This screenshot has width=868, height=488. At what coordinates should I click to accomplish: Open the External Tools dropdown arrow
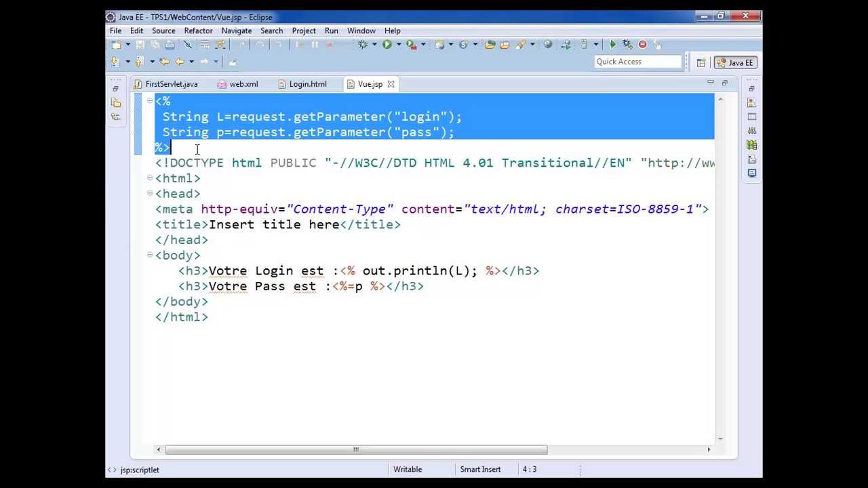[x=423, y=45]
